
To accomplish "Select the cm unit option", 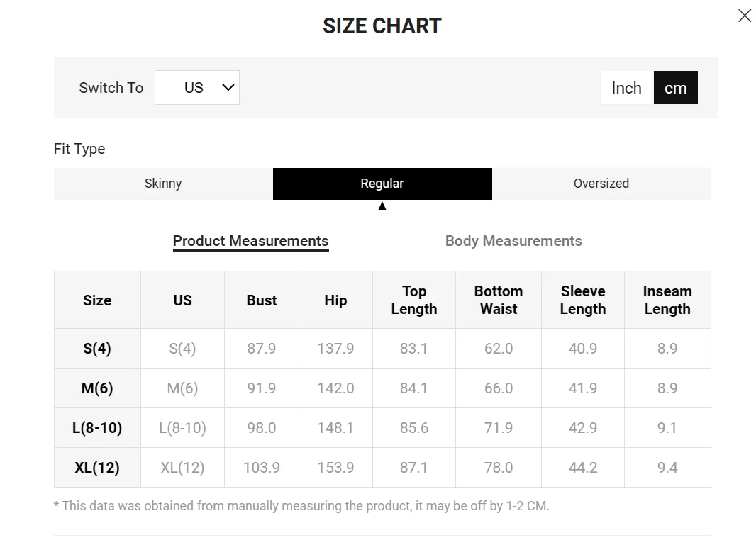I will [675, 88].
